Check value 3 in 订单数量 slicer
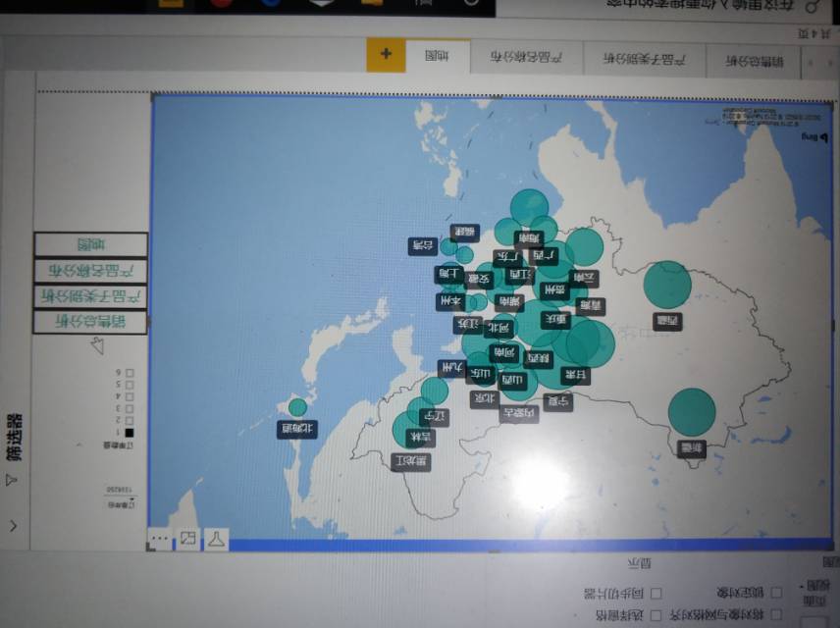840x628 pixels. pos(130,409)
